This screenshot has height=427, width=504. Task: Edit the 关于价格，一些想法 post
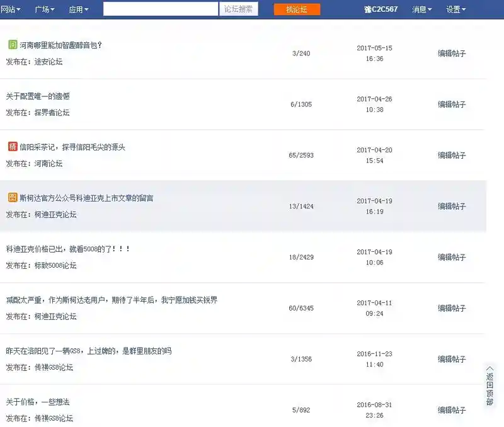pyautogui.click(x=452, y=410)
